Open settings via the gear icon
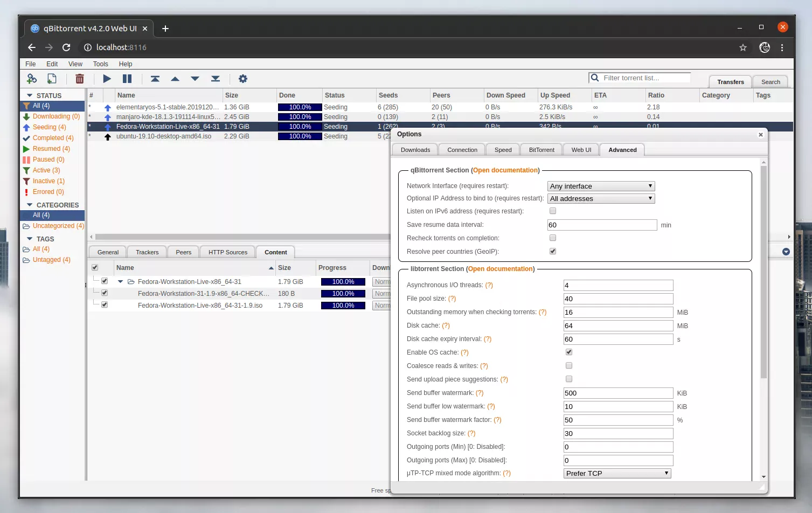The height and width of the screenshot is (513, 812). [x=243, y=79]
